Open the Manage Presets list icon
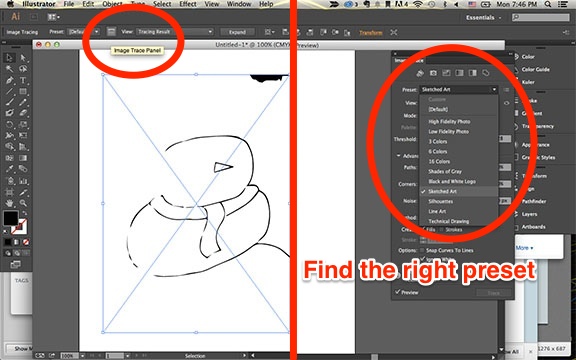This screenshot has width=576, height=360. pyautogui.click(x=507, y=90)
